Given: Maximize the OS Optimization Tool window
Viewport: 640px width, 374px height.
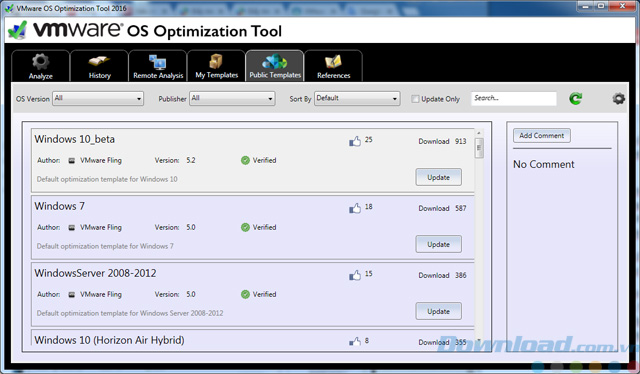Looking at the screenshot, I should click(x=601, y=6).
